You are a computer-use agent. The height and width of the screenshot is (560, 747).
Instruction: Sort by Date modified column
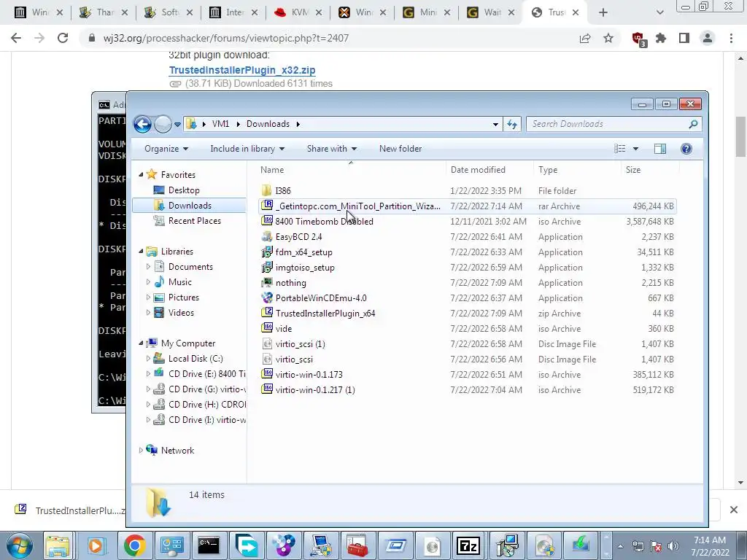478,169
